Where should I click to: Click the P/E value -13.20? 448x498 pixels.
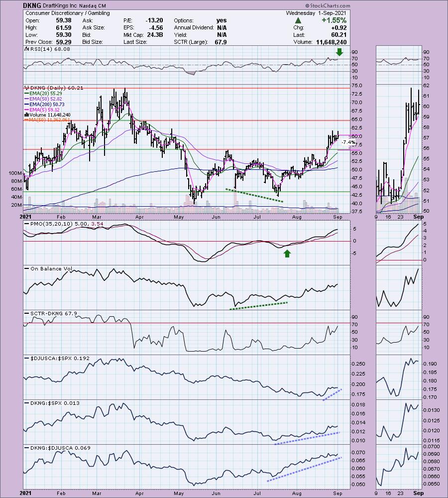tap(154, 20)
